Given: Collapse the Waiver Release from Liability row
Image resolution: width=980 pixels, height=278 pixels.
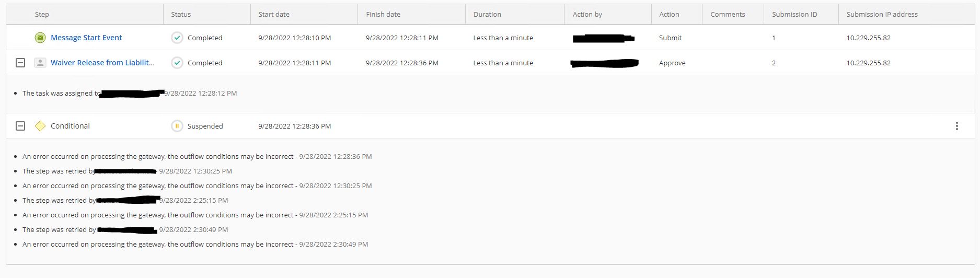Looking at the screenshot, I should click(x=20, y=63).
